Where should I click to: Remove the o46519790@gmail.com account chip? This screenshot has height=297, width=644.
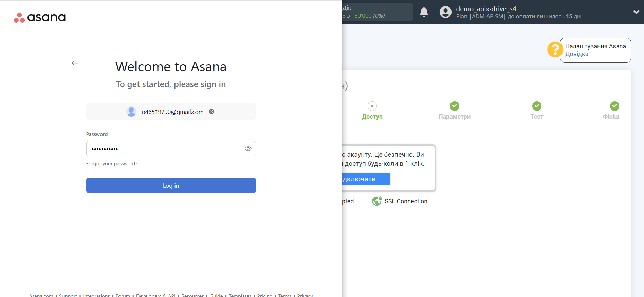(211, 112)
